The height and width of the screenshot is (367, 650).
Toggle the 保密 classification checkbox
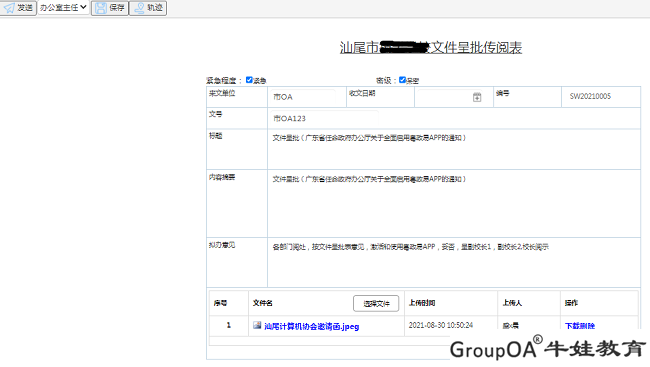click(x=402, y=80)
